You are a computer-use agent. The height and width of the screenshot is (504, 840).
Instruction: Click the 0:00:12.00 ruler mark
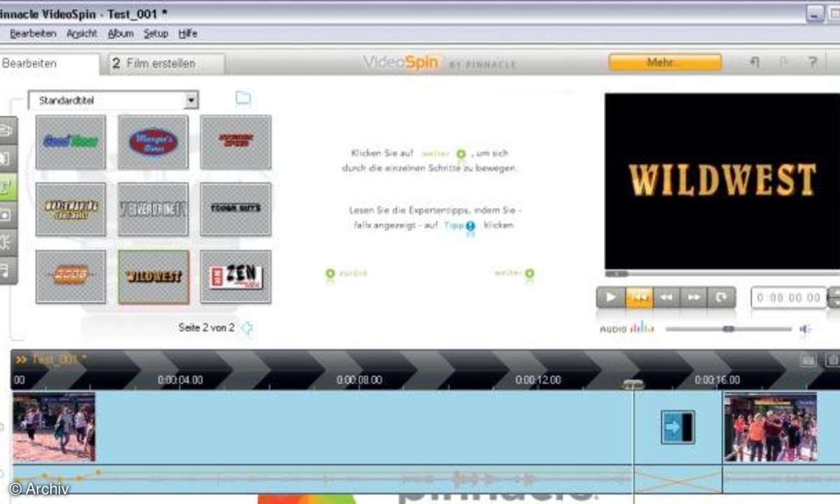[x=538, y=380]
